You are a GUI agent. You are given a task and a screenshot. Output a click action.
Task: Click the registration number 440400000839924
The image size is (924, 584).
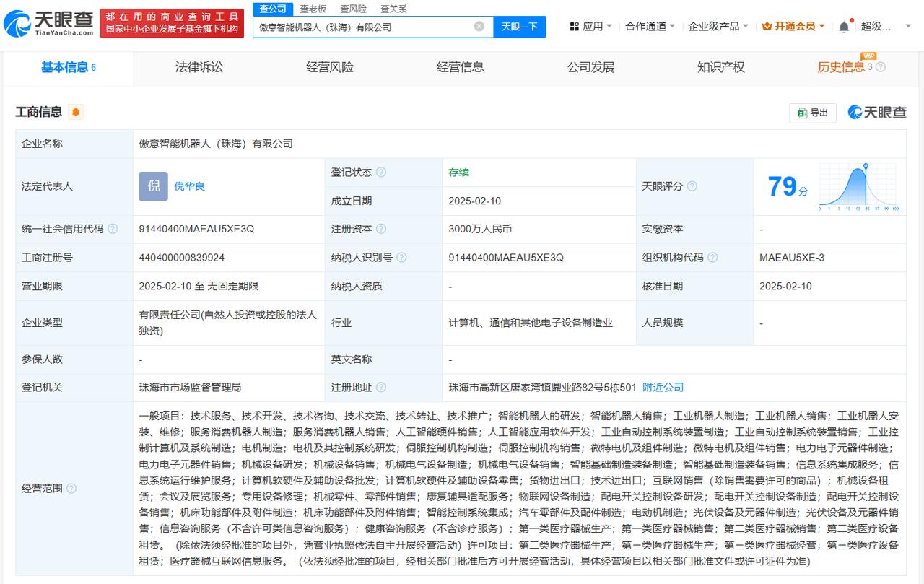pyautogui.click(x=182, y=258)
